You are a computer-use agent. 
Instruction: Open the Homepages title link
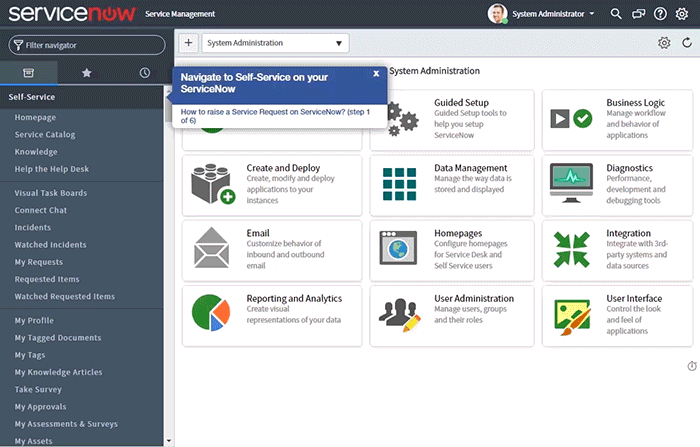(x=458, y=233)
